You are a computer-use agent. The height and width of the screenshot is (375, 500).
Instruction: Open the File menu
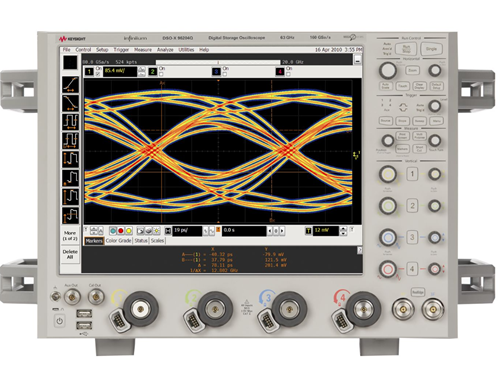click(67, 50)
